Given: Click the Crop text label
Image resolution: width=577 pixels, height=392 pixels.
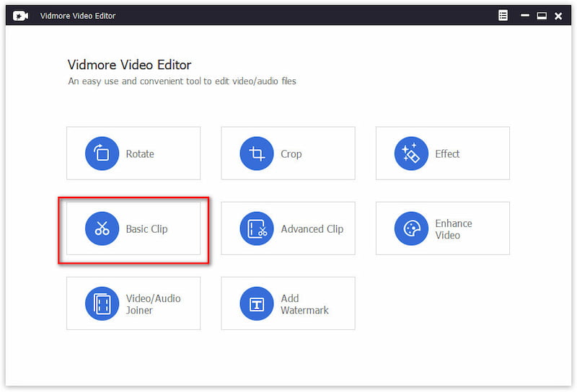Looking at the screenshot, I should click(x=291, y=153).
